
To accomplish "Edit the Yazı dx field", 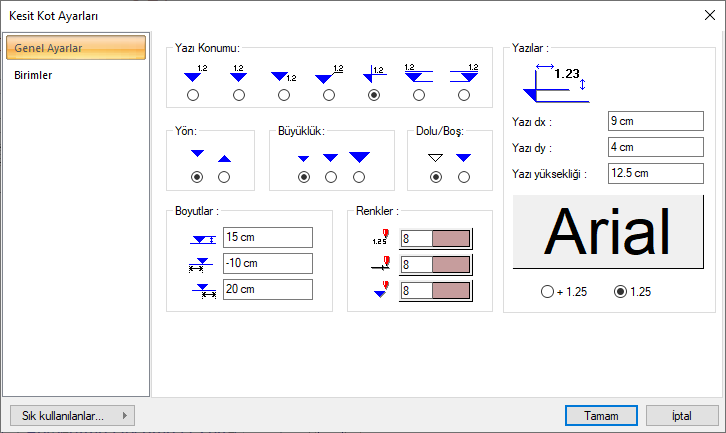I will click(x=655, y=121).
